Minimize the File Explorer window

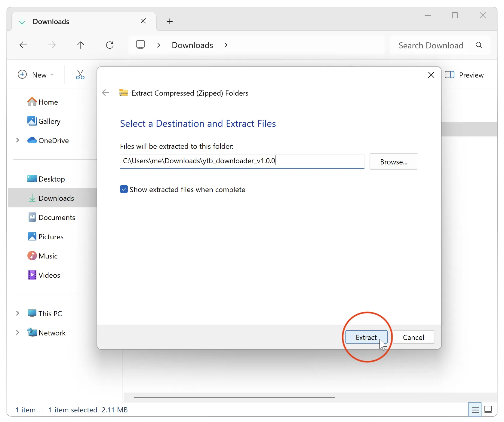(x=428, y=15)
